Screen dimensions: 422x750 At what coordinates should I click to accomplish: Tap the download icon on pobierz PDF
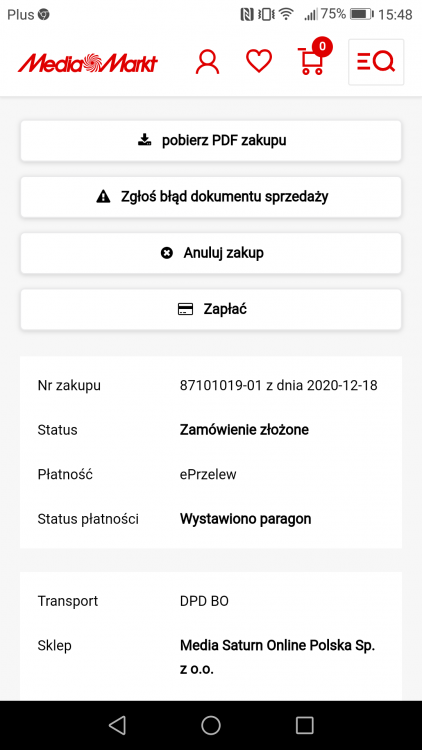[x=144, y=140]
